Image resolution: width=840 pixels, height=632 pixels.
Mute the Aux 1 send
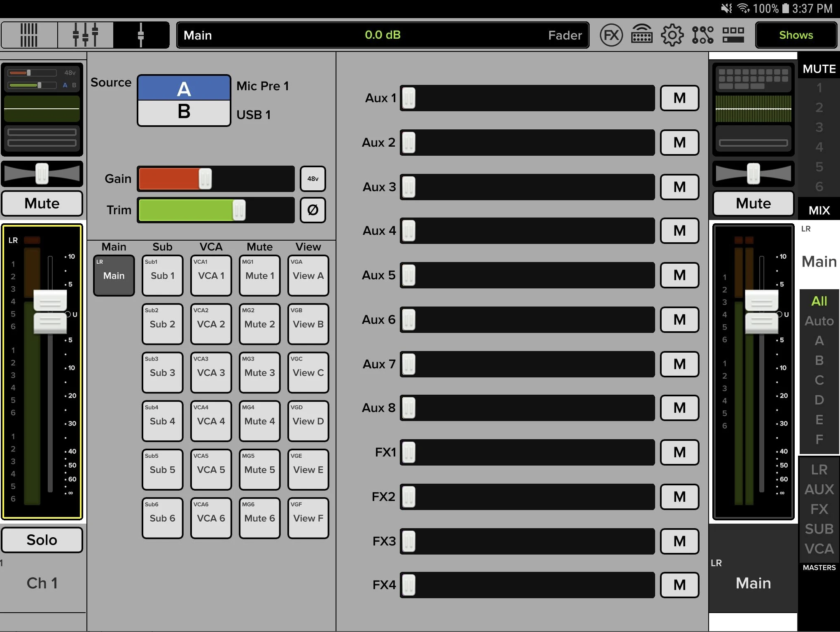(679, 98)
